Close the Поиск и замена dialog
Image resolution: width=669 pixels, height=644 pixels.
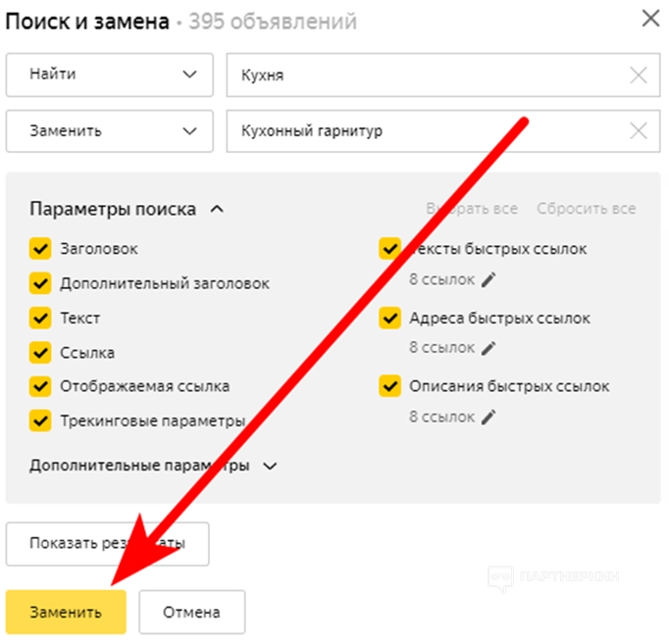(x=649, y=19)
